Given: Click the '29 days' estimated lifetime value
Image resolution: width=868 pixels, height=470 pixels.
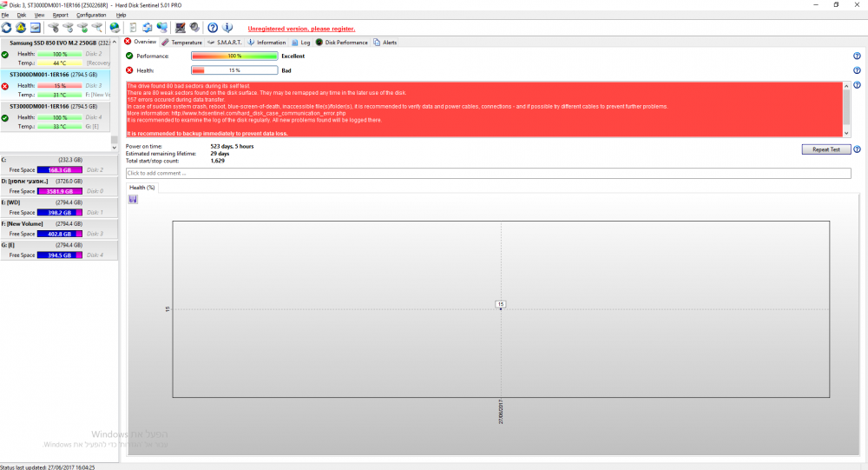Looking at the screenshot, I should click(220, 154).
